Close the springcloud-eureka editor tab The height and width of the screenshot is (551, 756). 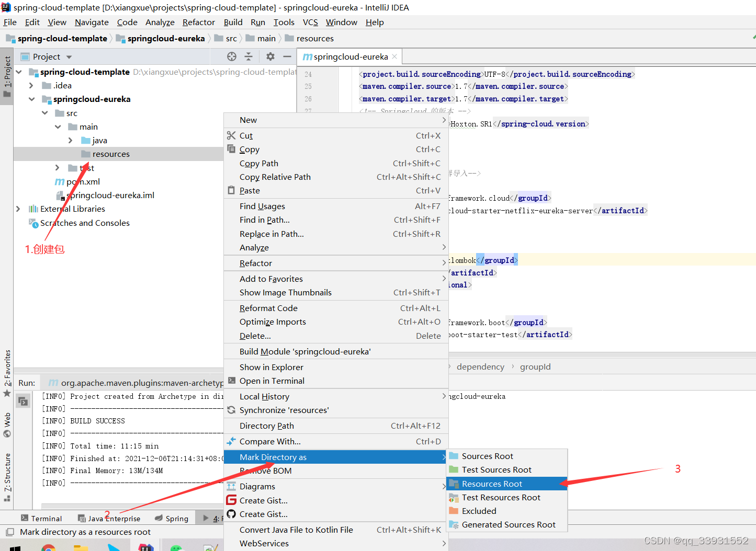click(394, 56)
